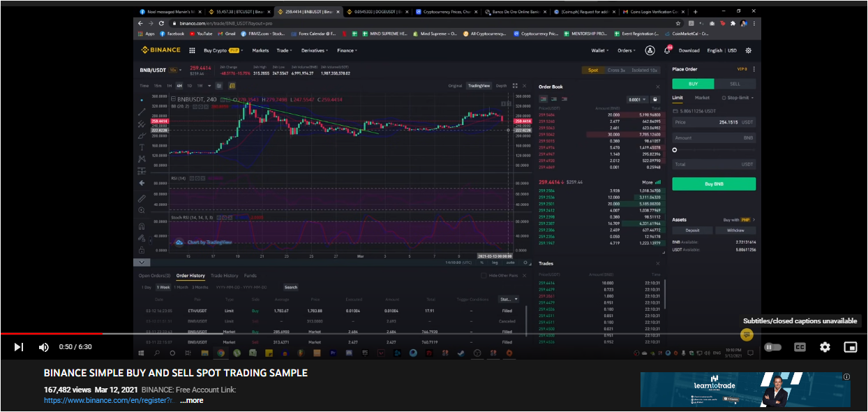Select the 15m chart interval
The height and width of the screenshot is (412, 868).
pyautogui.click(x=158, y=86)
